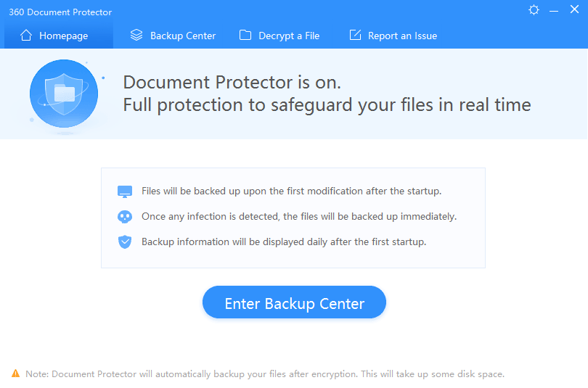
Task: Click the 360 Document Protector window title
Action: click(x=60, y=12)
